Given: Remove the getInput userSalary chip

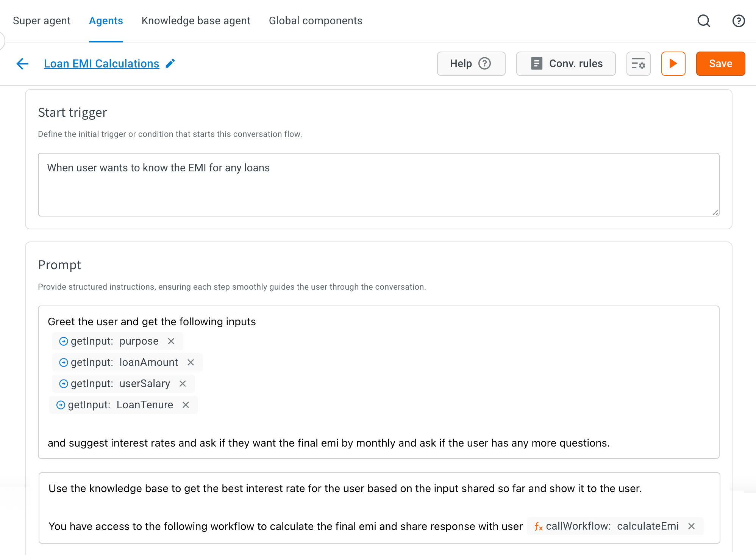Looking at the screenshot, I should click(183, 384).
